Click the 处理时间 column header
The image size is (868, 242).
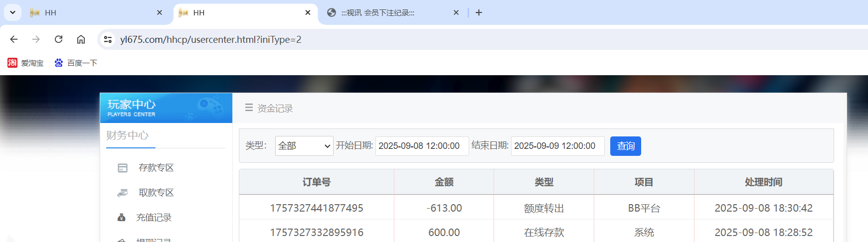pos(764,182)
